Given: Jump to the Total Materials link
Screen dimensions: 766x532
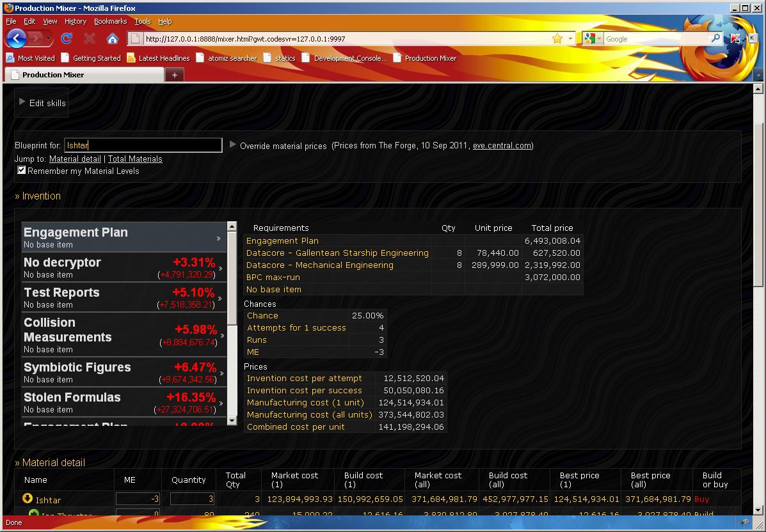Looking at the screenshot, I should [135, 159].
